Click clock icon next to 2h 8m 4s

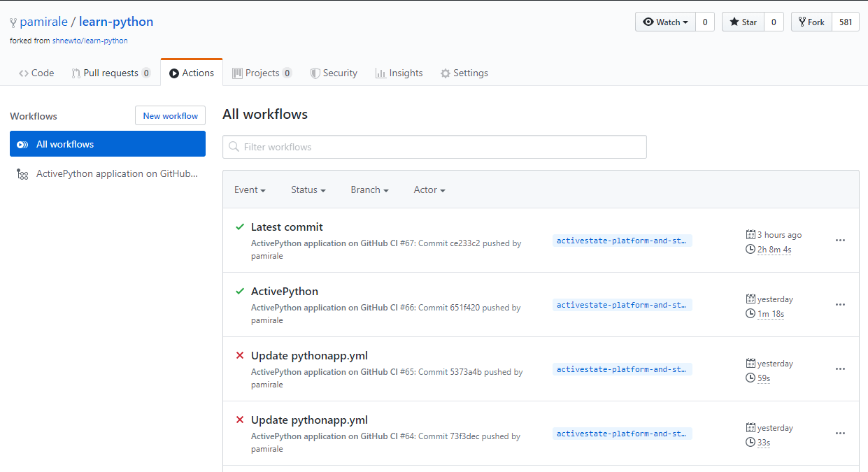click(750, 249)
